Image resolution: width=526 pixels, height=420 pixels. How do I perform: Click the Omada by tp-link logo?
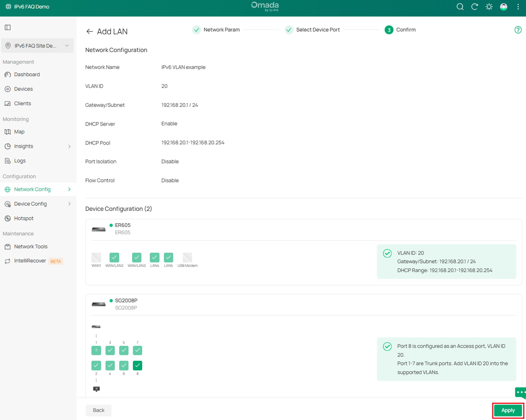click(x=265, y=6)
